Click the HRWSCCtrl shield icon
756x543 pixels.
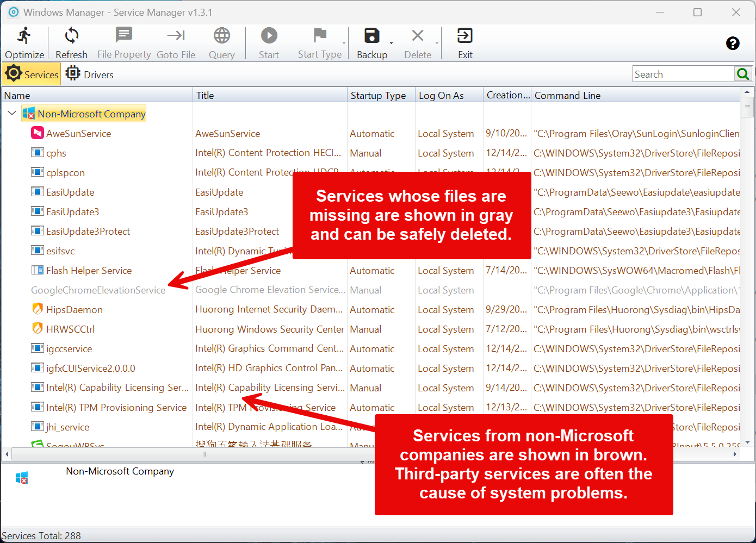point(38,329)
